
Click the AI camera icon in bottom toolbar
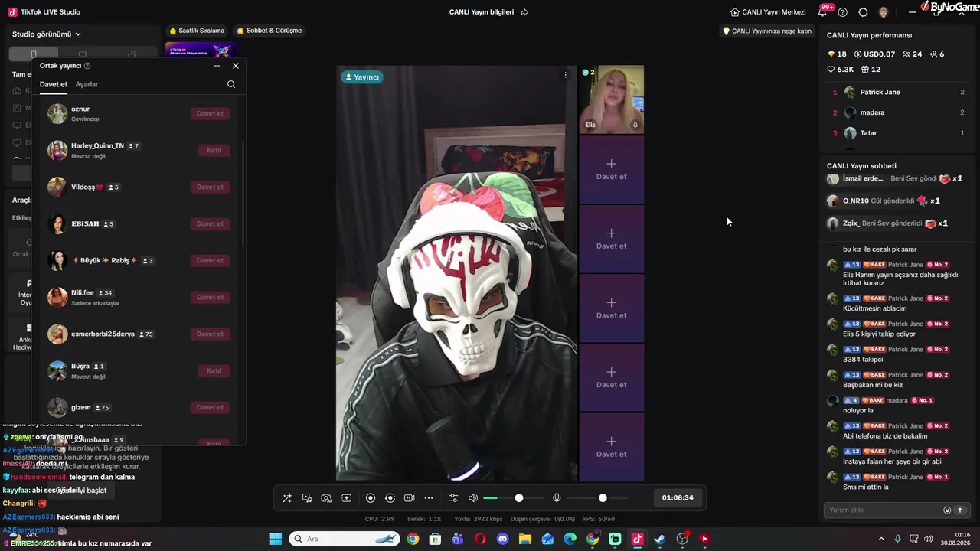pyautogui.click(x=326, y=498)
